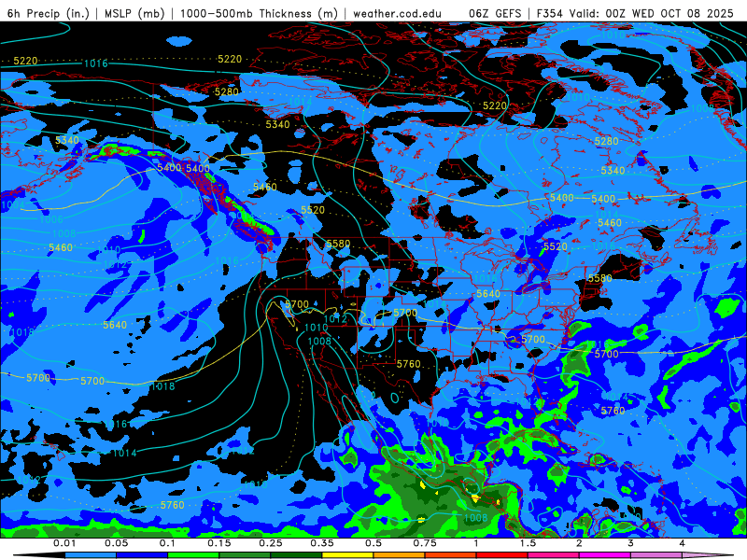Select the 'F354' forecast hour label
The image size is (747, 560).
[x=550, y=13]
